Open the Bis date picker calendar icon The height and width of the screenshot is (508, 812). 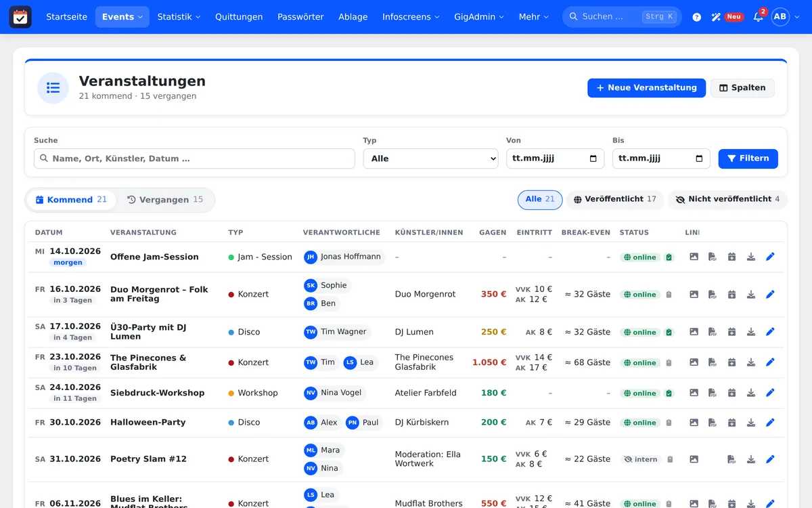coord(700,158)
